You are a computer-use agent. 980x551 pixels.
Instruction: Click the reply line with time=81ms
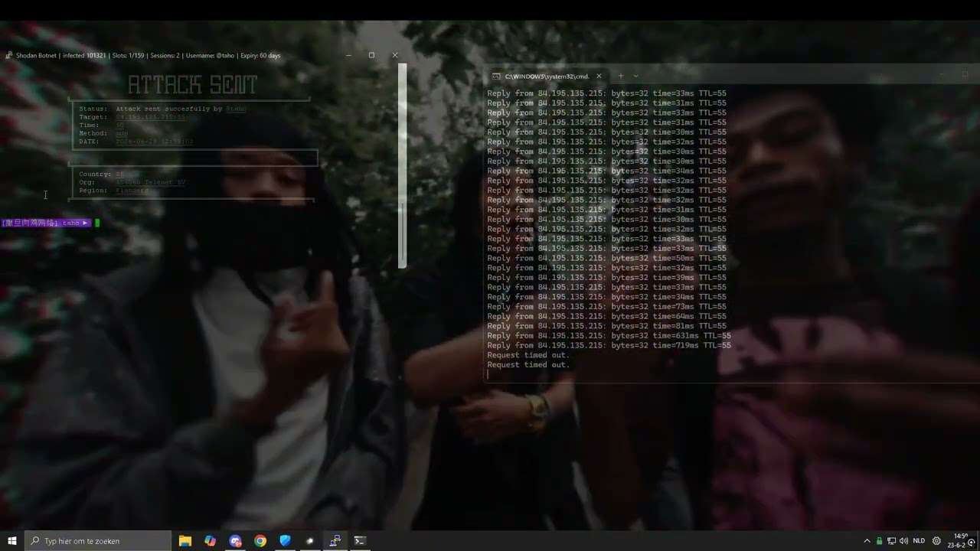pyautogui.click(x=606, y=326)
